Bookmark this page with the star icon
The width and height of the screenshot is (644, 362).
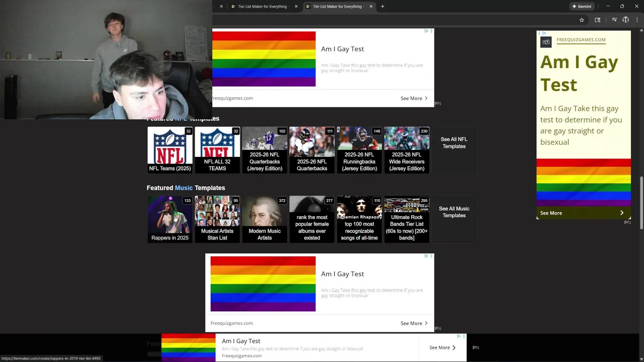tap(582, 20)
